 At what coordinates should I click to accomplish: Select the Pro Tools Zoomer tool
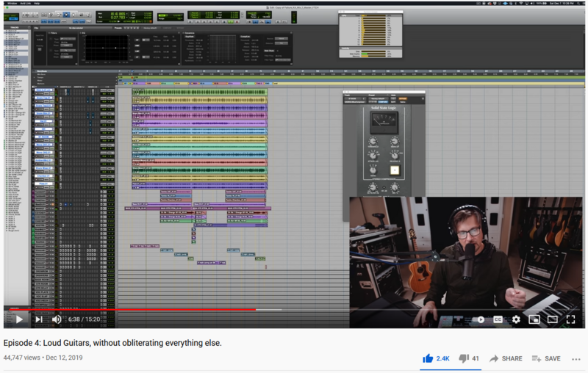[x=51, y=15]
